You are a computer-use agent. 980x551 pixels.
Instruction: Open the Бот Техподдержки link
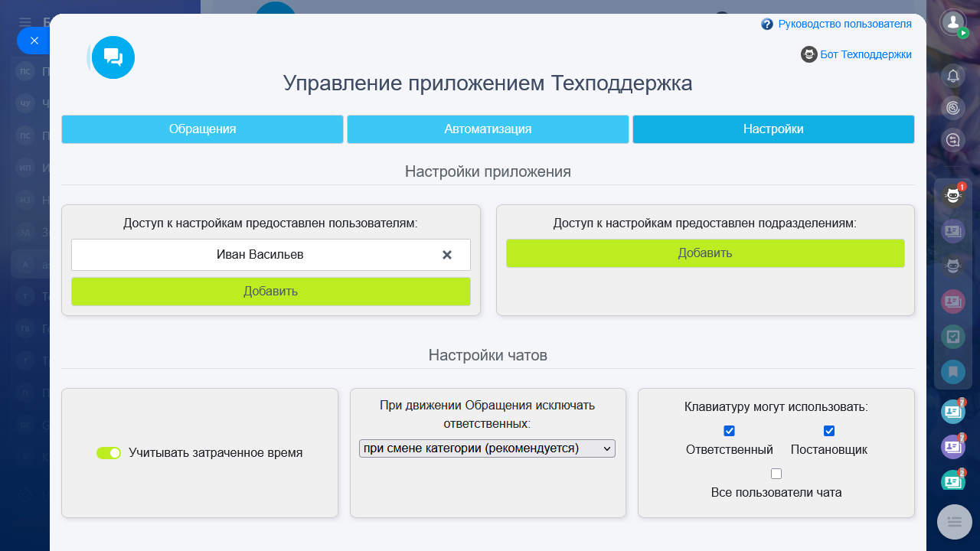tap(866, 54)
